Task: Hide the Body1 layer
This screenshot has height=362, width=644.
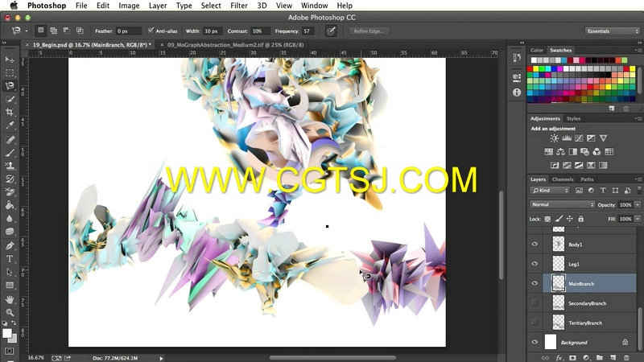Action: [x=535, y=245]
